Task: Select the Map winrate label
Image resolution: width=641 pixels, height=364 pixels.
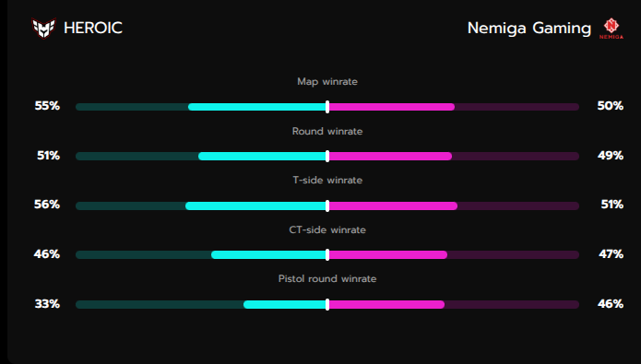Action: 327,82
